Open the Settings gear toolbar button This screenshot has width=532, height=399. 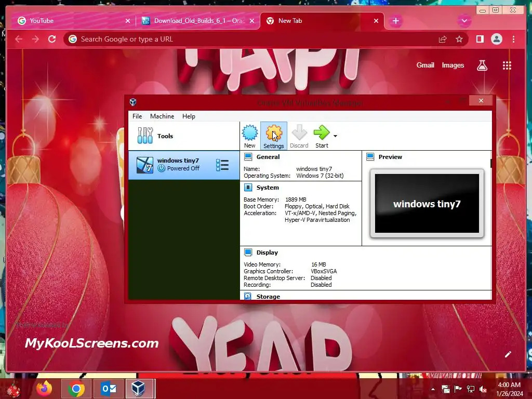click(x=273, y=136)
